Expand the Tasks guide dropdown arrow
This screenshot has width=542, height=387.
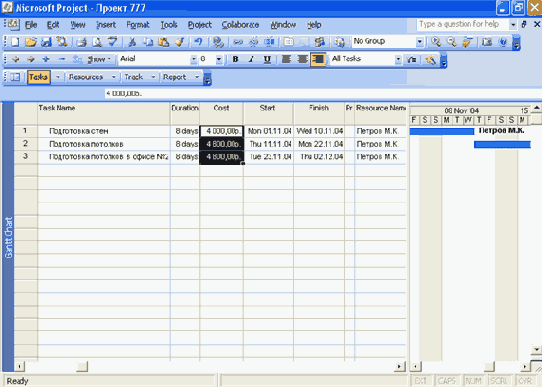(58, 77)
